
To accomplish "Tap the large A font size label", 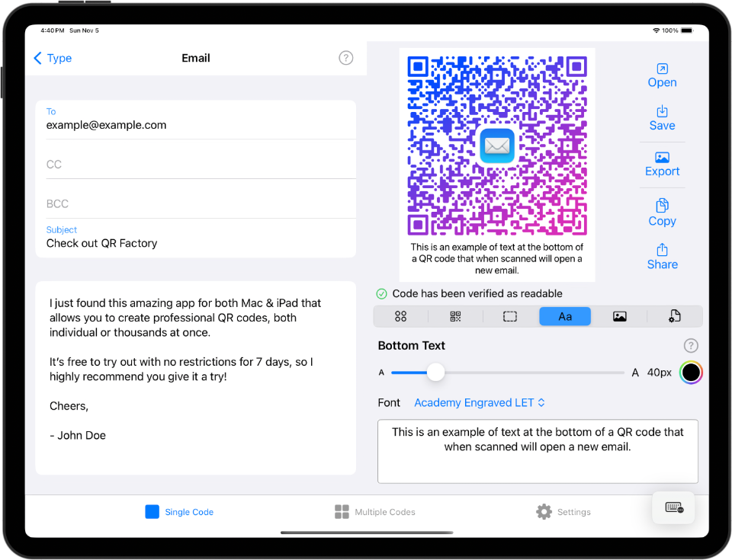I will pos(635,373).
